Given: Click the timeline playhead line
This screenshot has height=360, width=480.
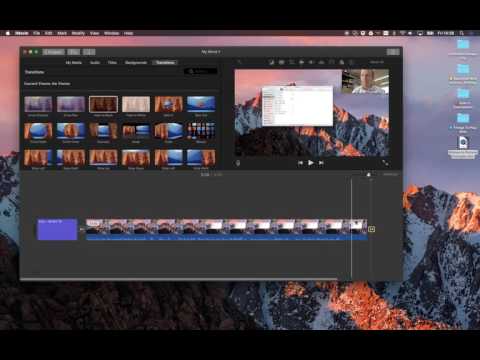Looking at the screenshot, I should (351, 228).
